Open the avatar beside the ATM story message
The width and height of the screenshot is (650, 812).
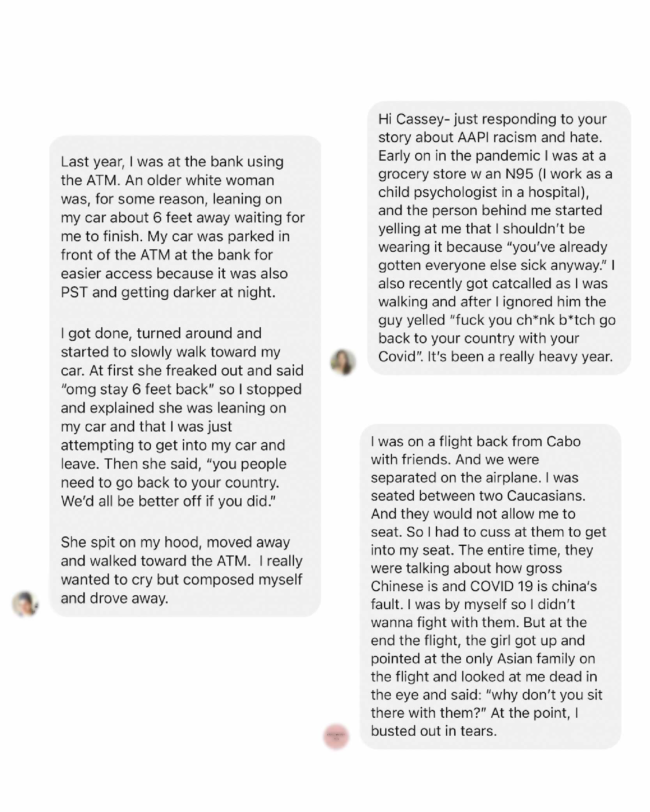[x=25, y=604]
